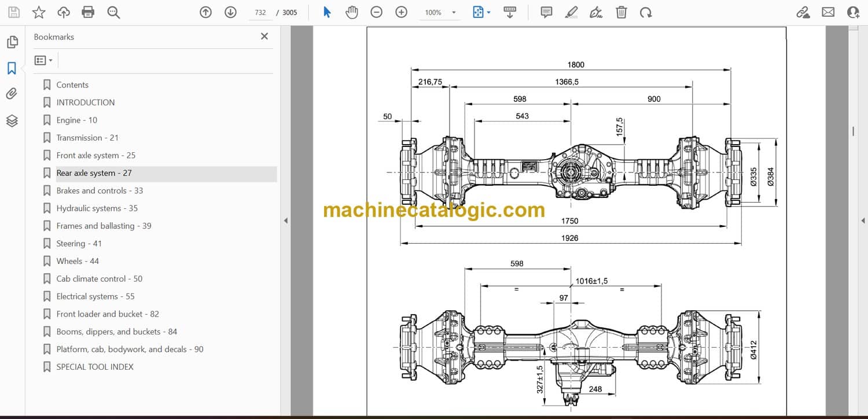Open the Page Thumbnails panel
This screenshot has width=868, height=419.
pos(12,42)
